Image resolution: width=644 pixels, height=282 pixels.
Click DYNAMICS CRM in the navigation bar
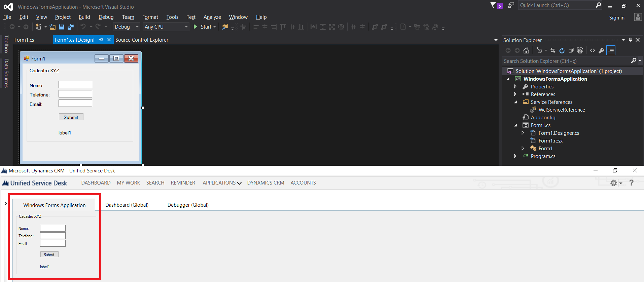coord(265,183)
